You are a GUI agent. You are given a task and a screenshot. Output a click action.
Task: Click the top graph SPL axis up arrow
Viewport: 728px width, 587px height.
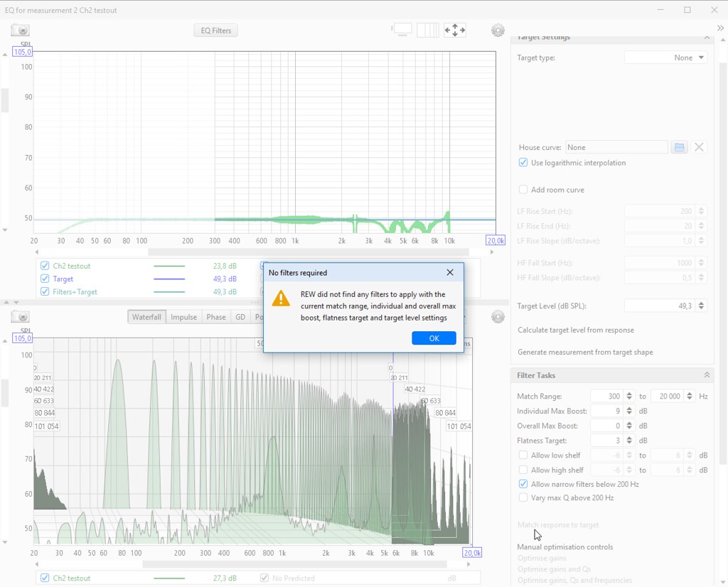click(5, 55)
